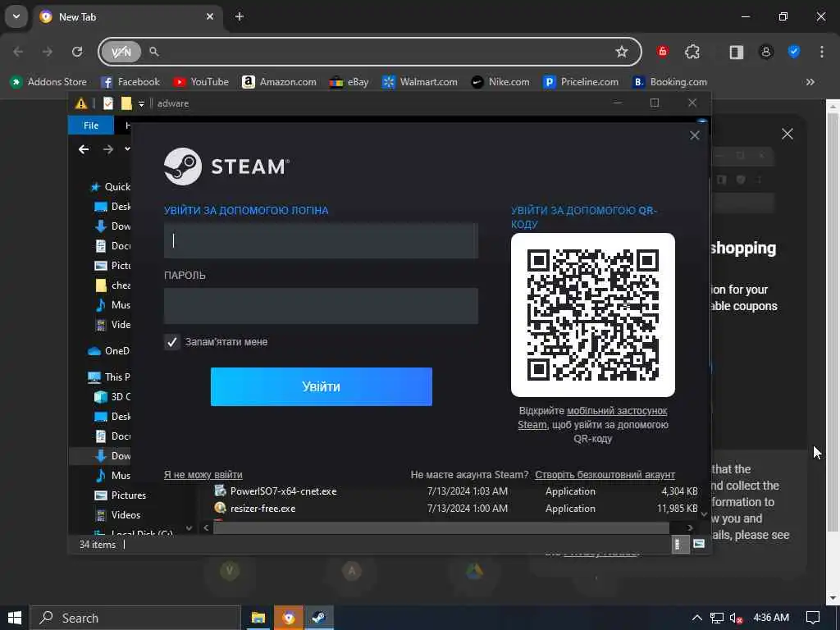The image size is (840, 630).
Task: Show hidden system tray icons
Action: click(x=696, y=618)
